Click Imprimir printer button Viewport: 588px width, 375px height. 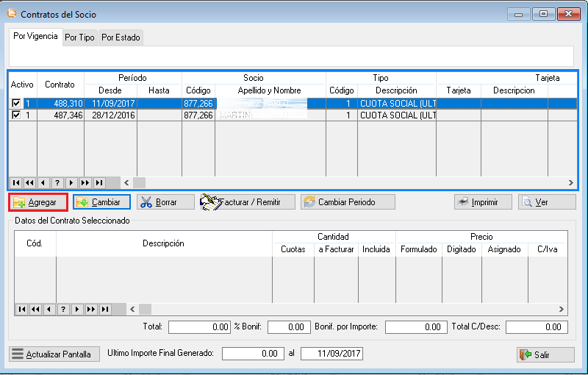(x=482, y=202)
